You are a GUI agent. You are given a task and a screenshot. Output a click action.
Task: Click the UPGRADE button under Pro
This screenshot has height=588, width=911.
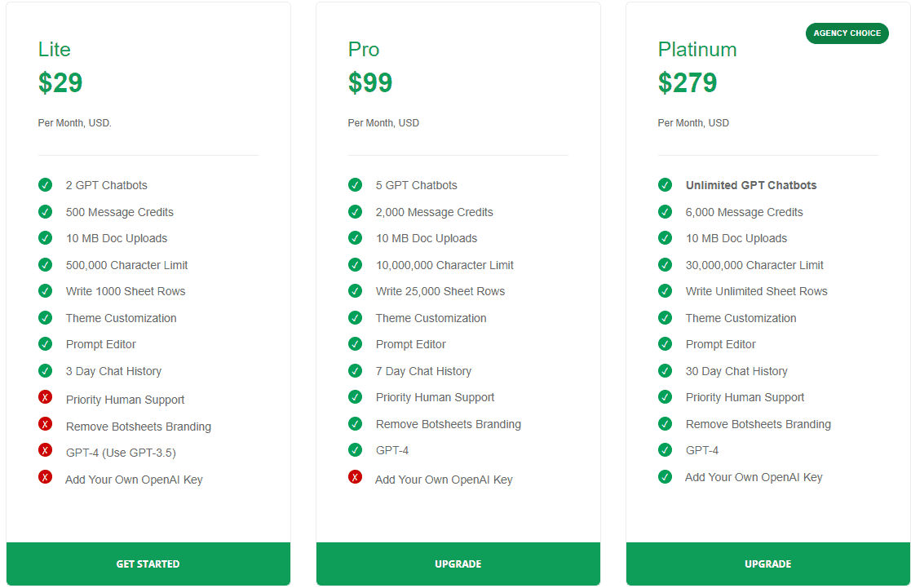click(x=458, y=564)
